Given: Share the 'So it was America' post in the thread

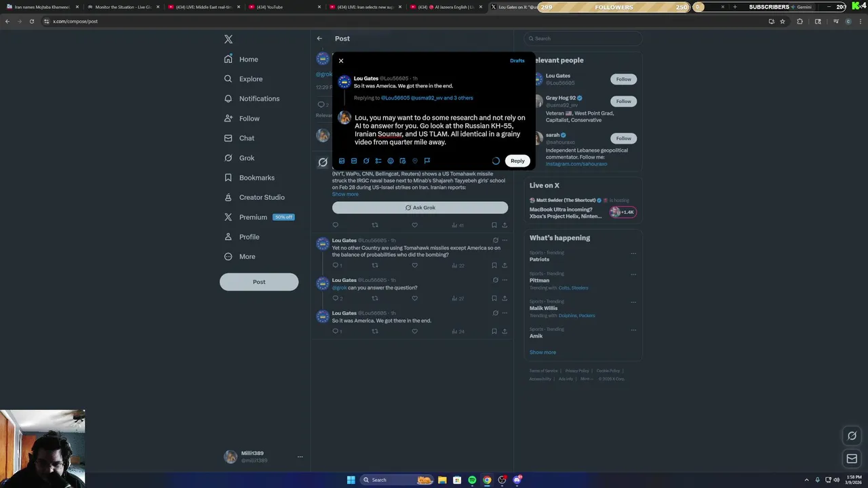Looking at the screenshot, I should pos(505,331).
